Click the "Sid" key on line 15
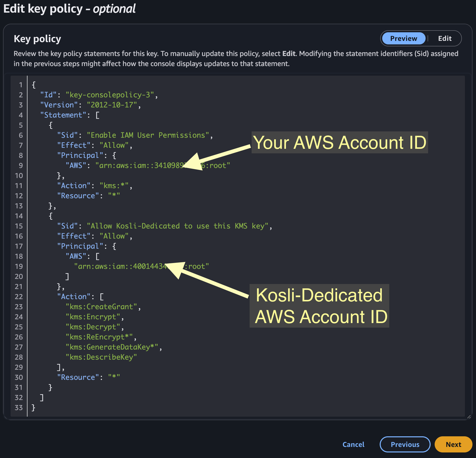The height and width of the screenshot is (458, 476). pyautogui.click(x=68, y=226)
